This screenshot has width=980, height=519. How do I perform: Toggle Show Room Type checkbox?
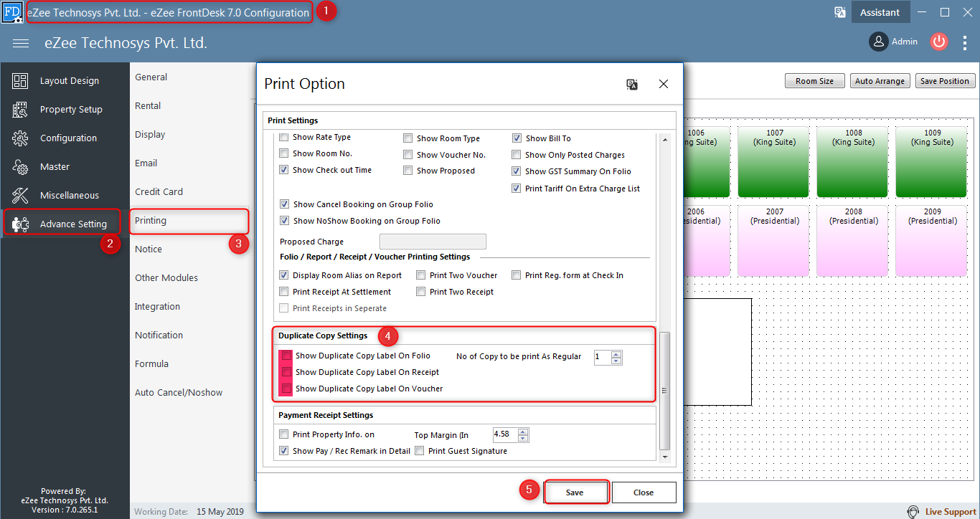point(408,138)
